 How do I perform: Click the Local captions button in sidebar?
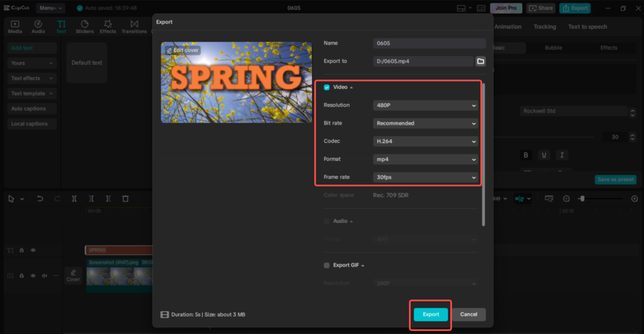tap(32, 124)
